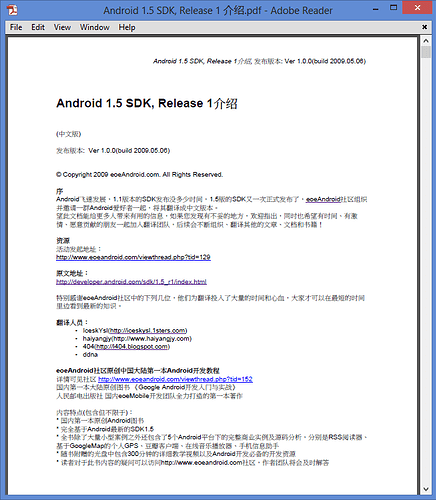Viewport: 436px width, 500px height.
Task: Open the File menu
Action: [x=16, y=27]
